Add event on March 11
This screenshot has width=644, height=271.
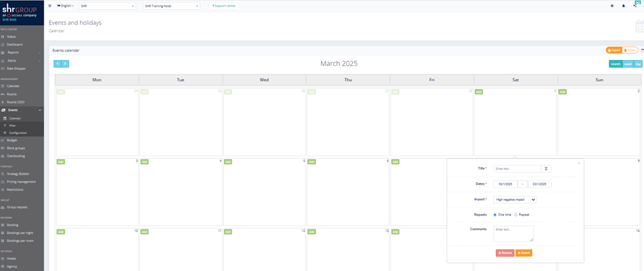pos(145,231)
